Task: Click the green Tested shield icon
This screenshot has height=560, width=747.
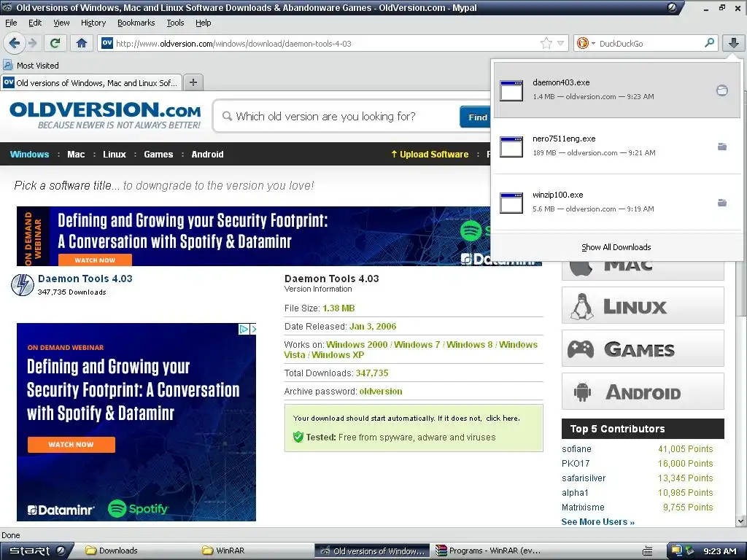Action: (x=298, y=437)
